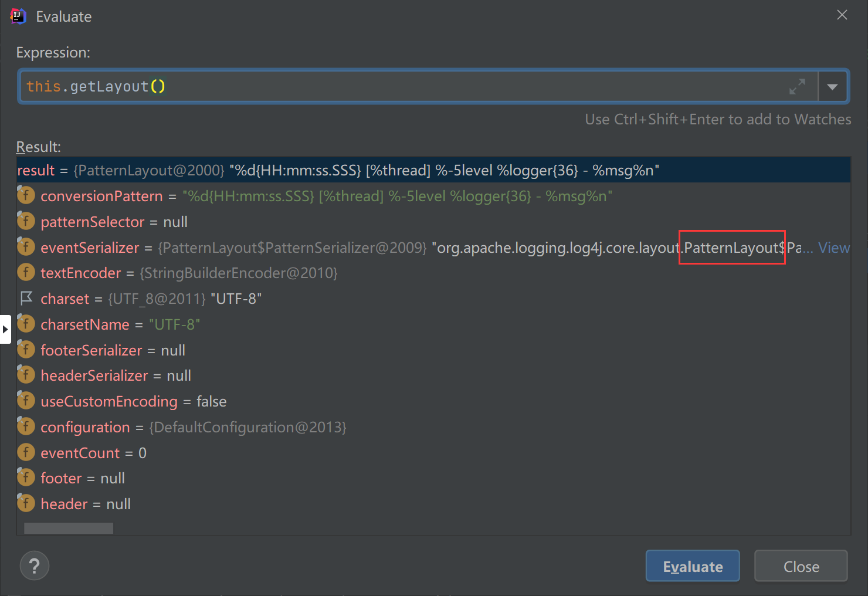Select the result PatternLayout@2000 row

tap(433, 170)
